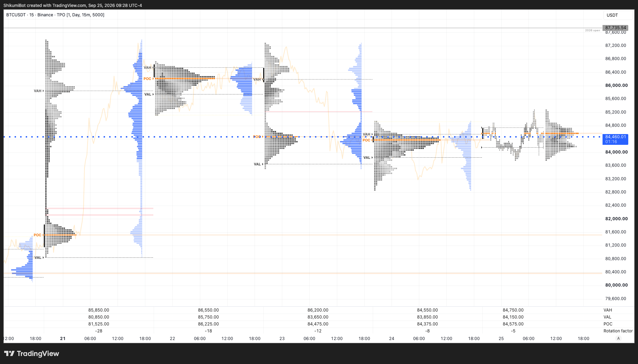Select VAH value 85,850.00 in table
This screenshot has height=364, width=638.
point(99,310)
